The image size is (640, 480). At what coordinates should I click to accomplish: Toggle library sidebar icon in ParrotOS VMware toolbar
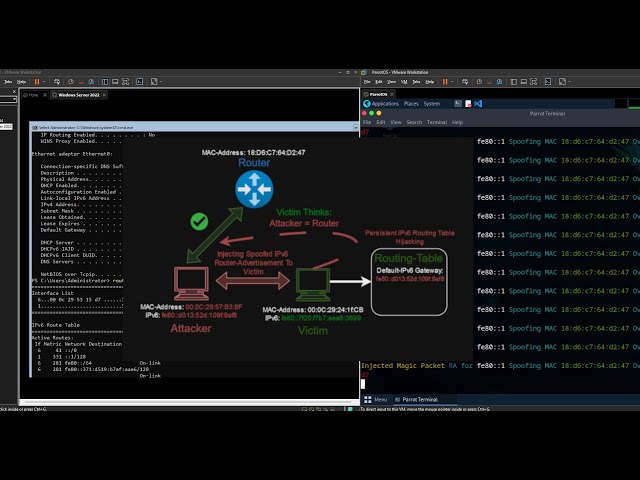click(513, 82)
